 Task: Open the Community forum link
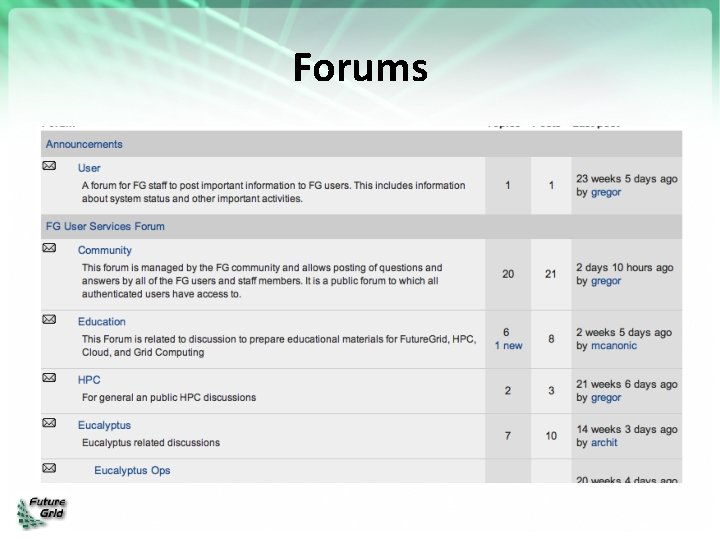(105, 250)
